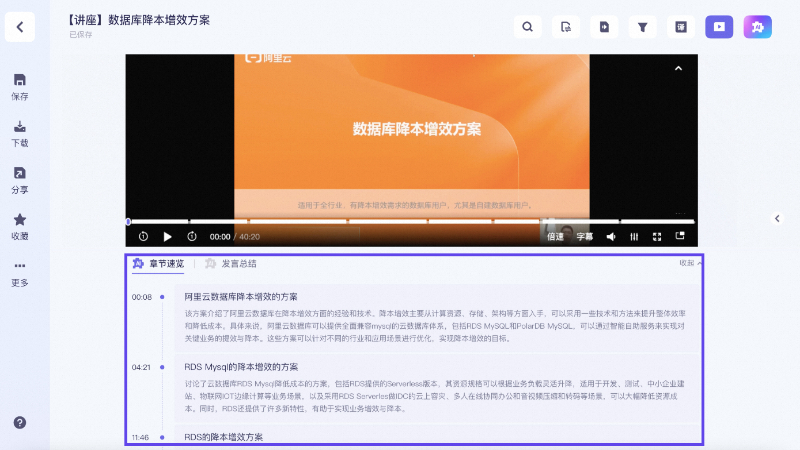Open the translate (译) tool
Image resolution: width=800 pixels, height=450 pixels.
click(x=681, y=27)
